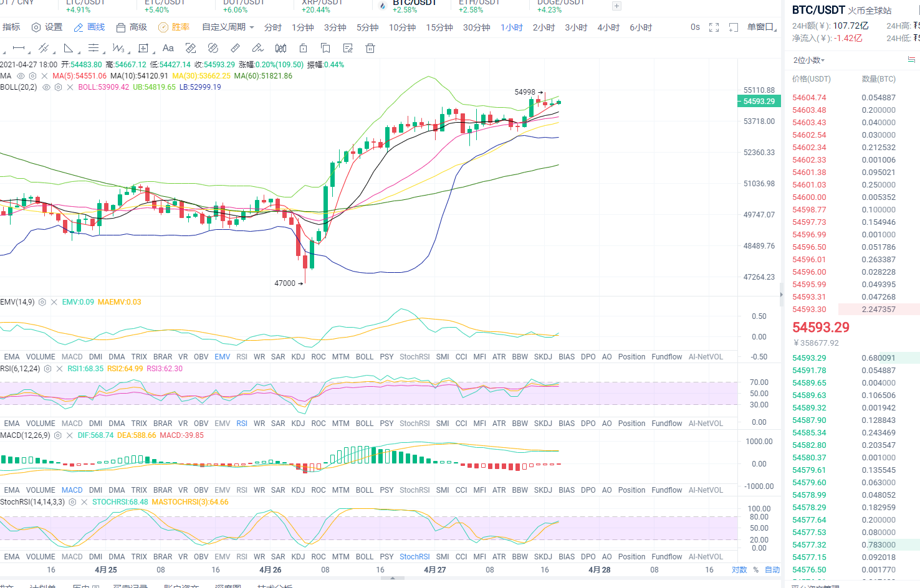The width and height of the screenshot is (920, 588).
Task: Toggle 对数 logarithmic scale
Action: click(739, 570)
